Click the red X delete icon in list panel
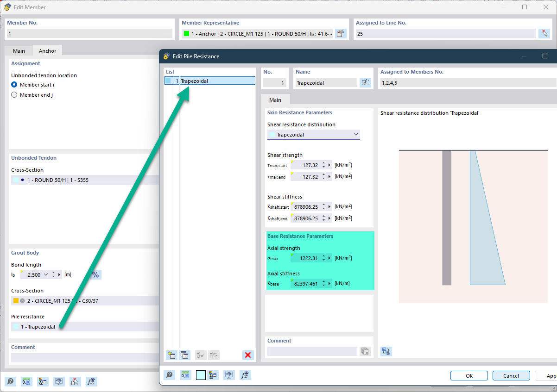This screenshot has height=392, width=557. (248, 355)
